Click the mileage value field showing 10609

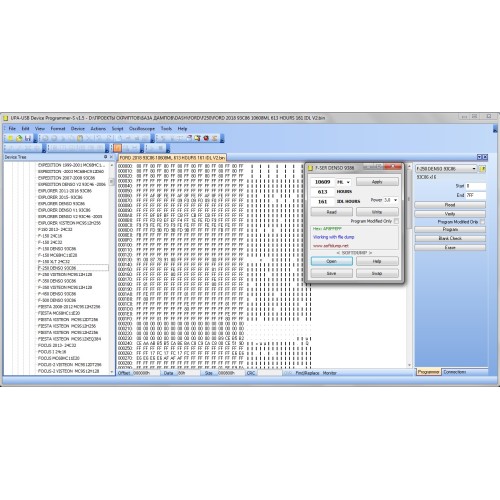click(x=323, y=182)
